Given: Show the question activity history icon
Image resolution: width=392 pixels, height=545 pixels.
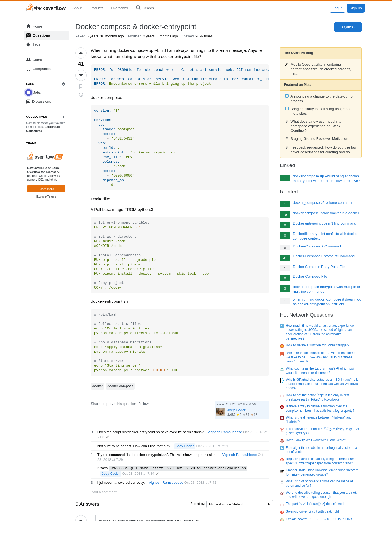Looking at the screenshot, I should click(81, 95).
